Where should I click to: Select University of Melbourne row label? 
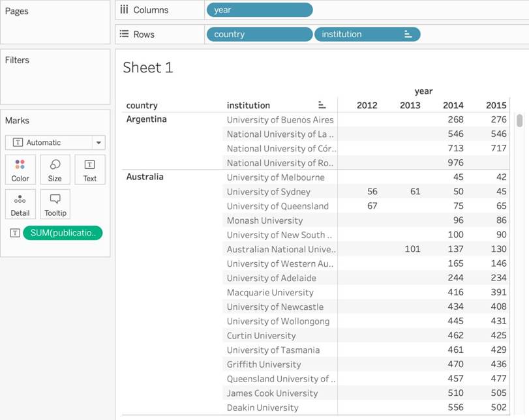pyautogui.click(x=275, y=177)
